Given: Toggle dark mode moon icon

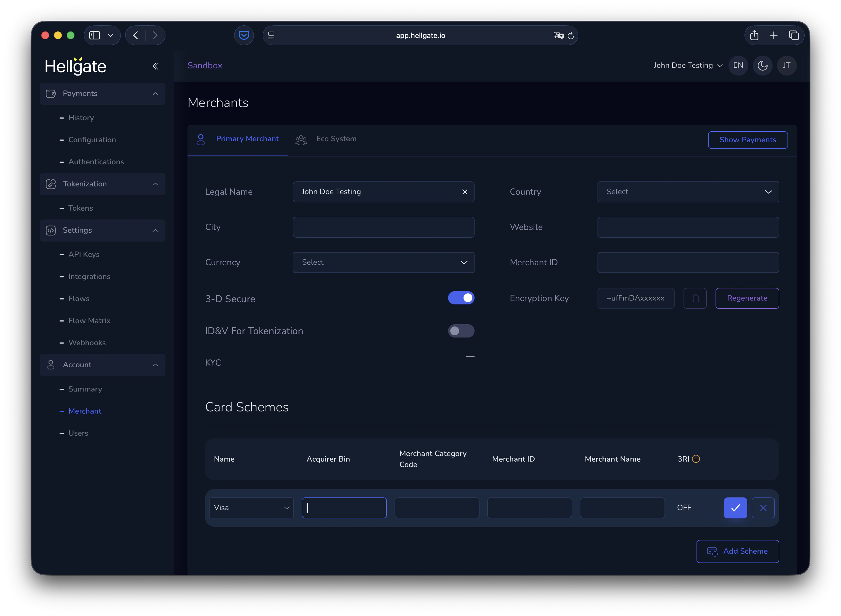Looking at the screenshot, I should pos(762,66).
